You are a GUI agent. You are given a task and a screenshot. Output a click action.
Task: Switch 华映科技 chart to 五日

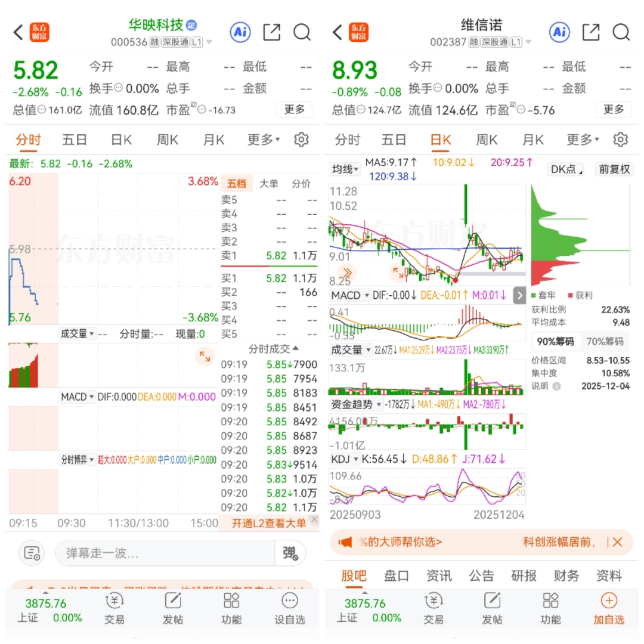75,140
